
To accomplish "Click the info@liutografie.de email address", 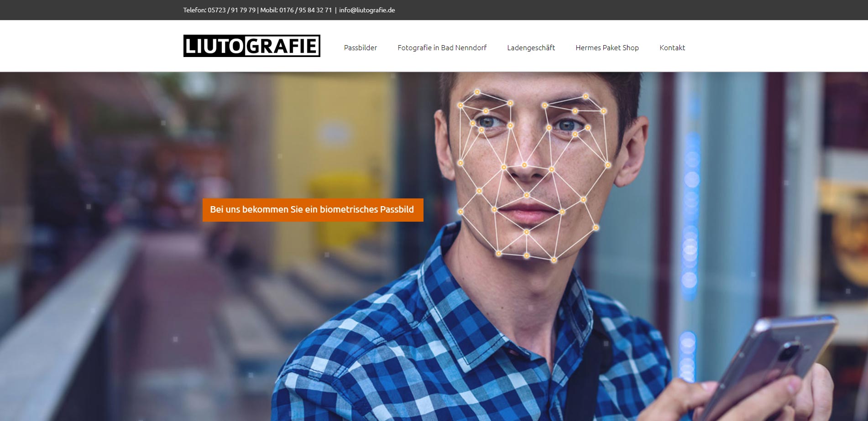I will coord(367,10).
